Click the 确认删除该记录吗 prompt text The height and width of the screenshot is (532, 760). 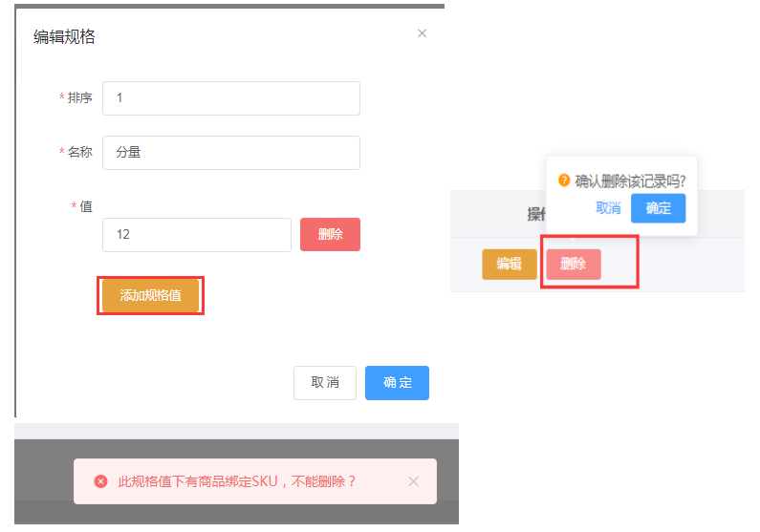coord(630,181)
